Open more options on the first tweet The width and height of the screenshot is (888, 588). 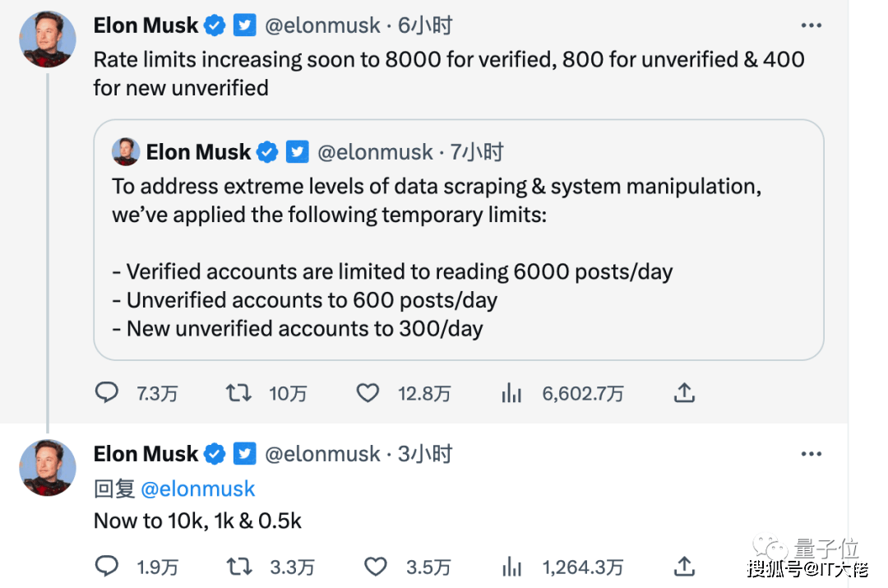click(811, 25)
